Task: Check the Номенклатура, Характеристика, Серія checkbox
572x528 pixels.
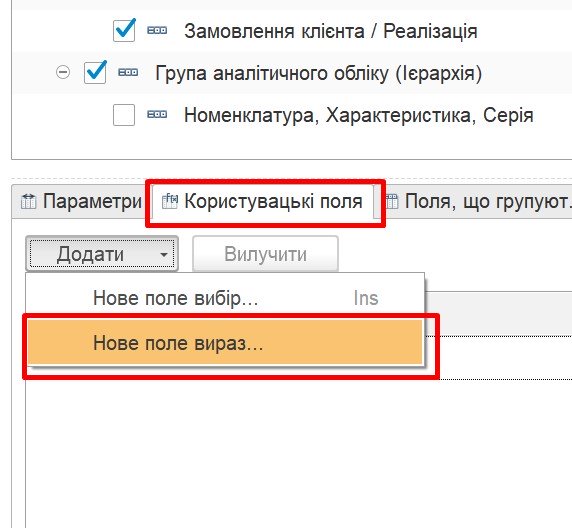Action: pos(124,115)
